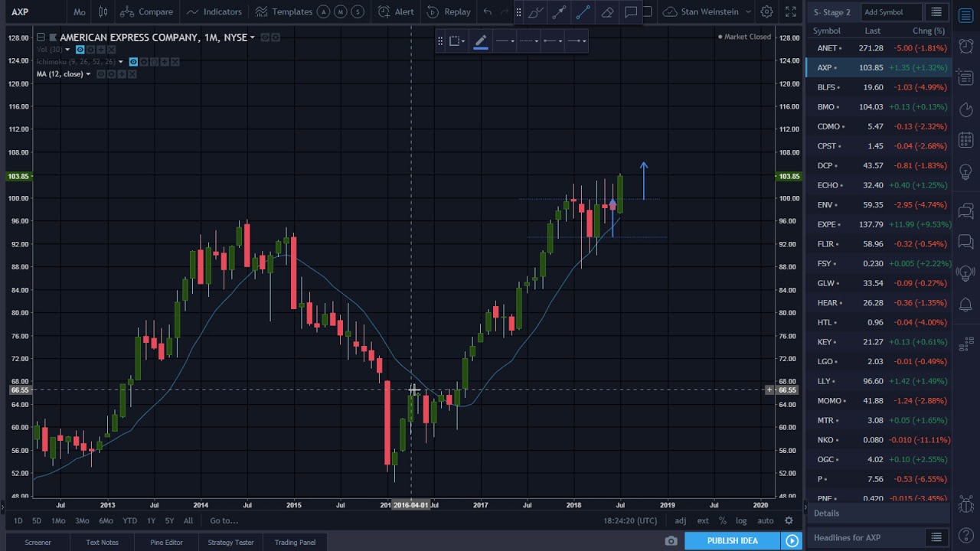This screenshot has height=551, width=980.
Task: Start bar Replay mode
Action: pos(449,11)
